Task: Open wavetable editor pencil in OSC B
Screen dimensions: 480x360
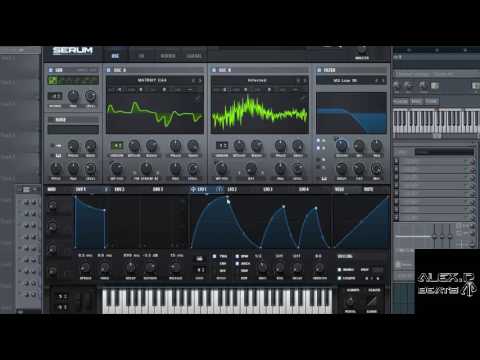Action: coord(302,99)
